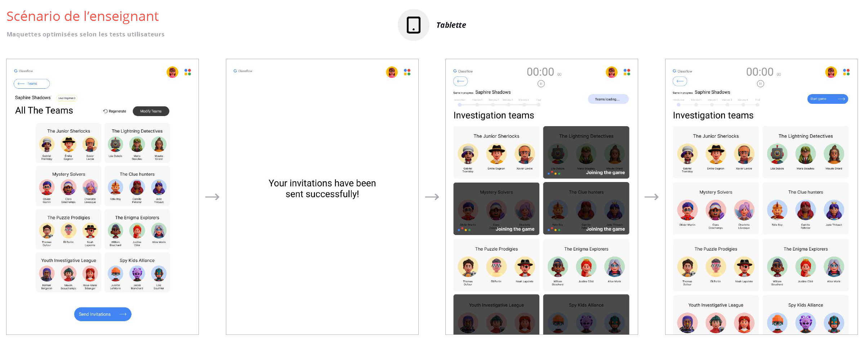The height and width of the screenshot is (363, 868).
Task: Click the back arrow on the fourth screen
Action: (680, 81)
